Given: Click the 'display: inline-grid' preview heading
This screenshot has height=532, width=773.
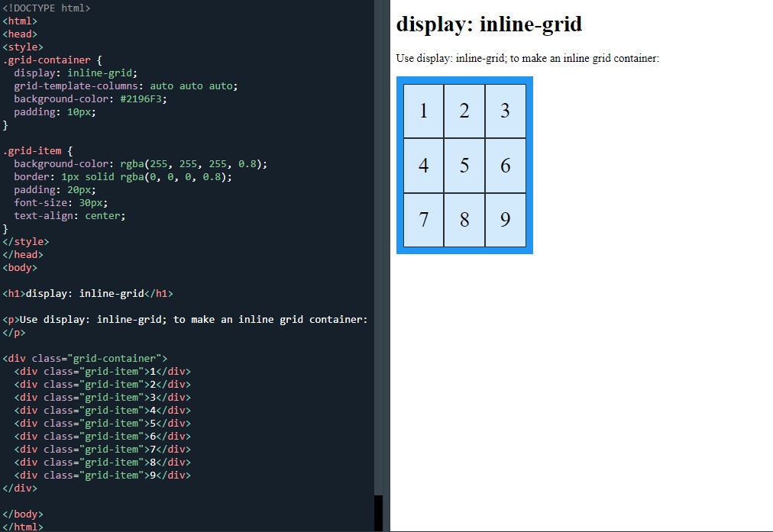Looking at the screenshot, I should (489, 24).
